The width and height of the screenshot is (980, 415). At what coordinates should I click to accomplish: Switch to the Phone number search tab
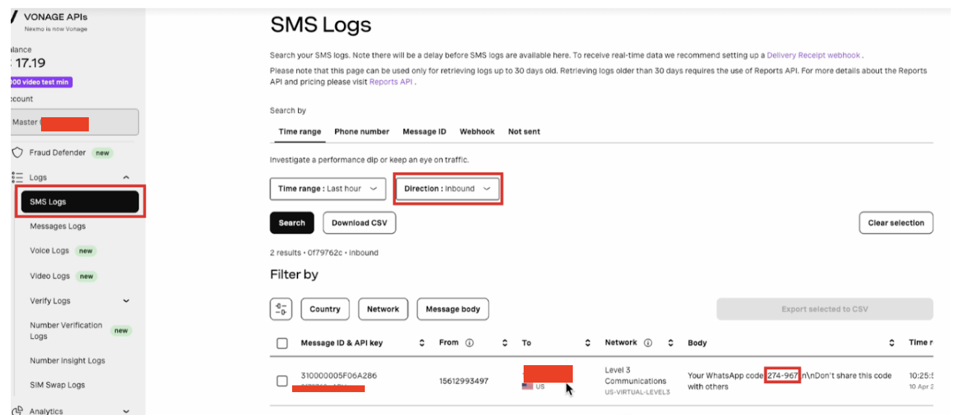pyautogui.click(x=362, y=132)
